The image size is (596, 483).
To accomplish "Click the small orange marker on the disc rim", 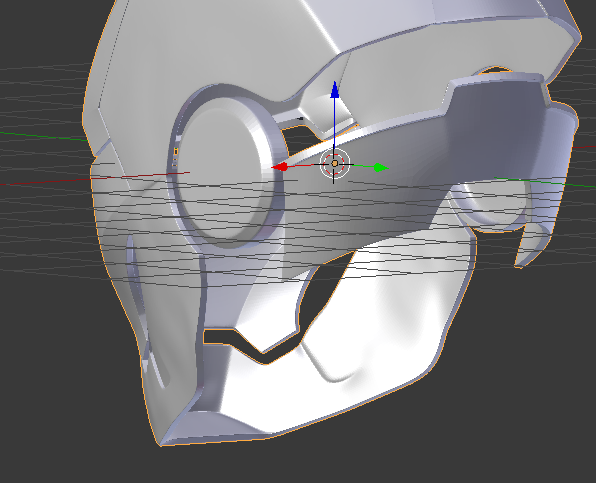I will pyautogui.click(x=176, y=152).
